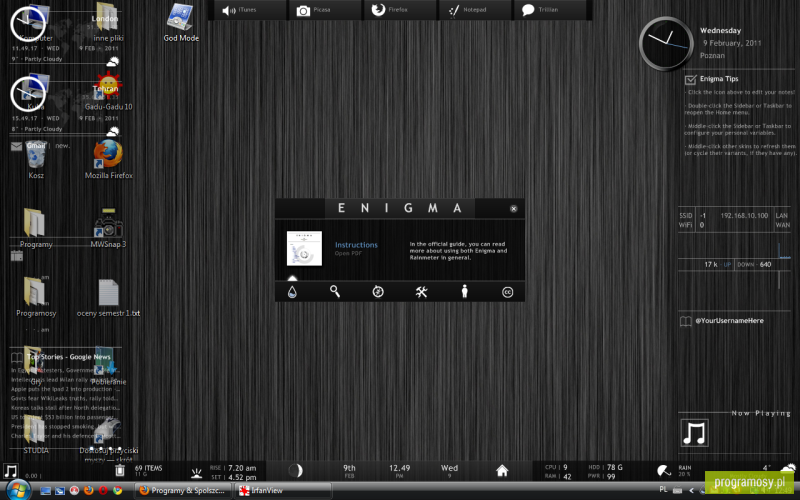Select the tools tab in Enigma panel
This screenshot has width=800, height=500.
(421, 292)
